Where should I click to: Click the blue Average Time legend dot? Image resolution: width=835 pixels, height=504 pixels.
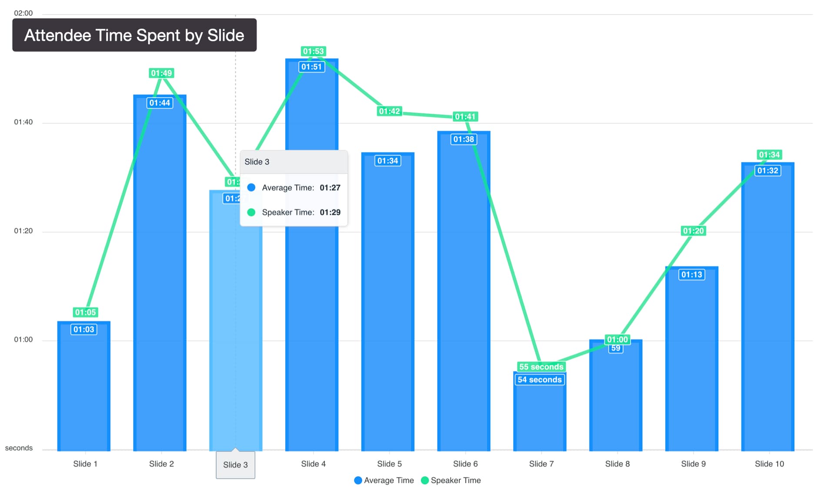358,480
